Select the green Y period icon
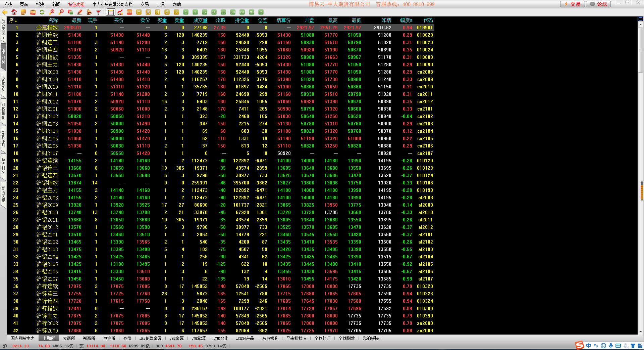Viewport: 644px width, 350px height. pos(261,12)
